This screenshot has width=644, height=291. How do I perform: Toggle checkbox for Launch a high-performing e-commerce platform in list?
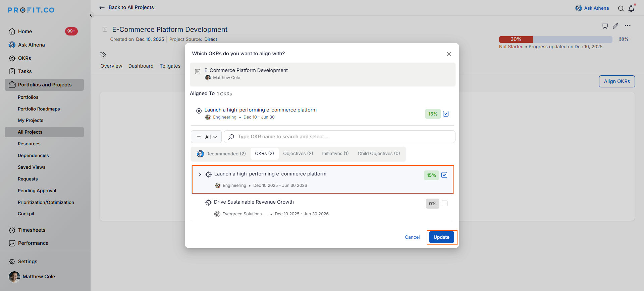coord(444,175)
